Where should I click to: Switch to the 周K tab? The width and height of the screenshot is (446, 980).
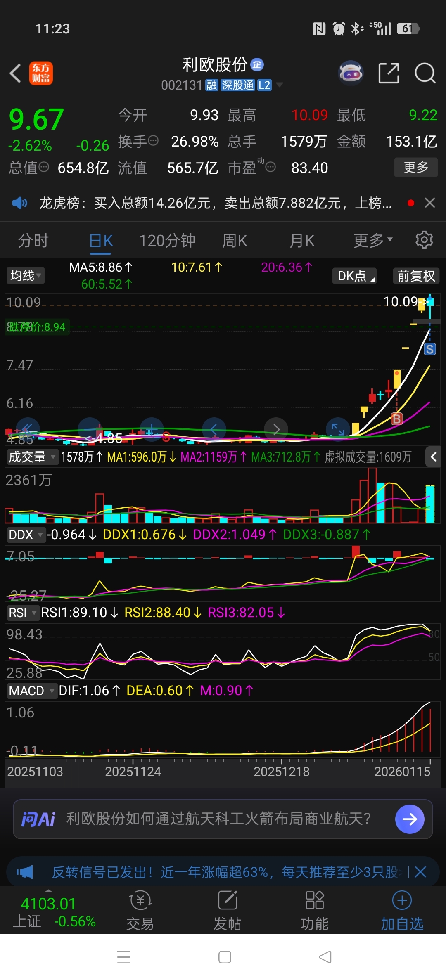[x=235, y=240]
